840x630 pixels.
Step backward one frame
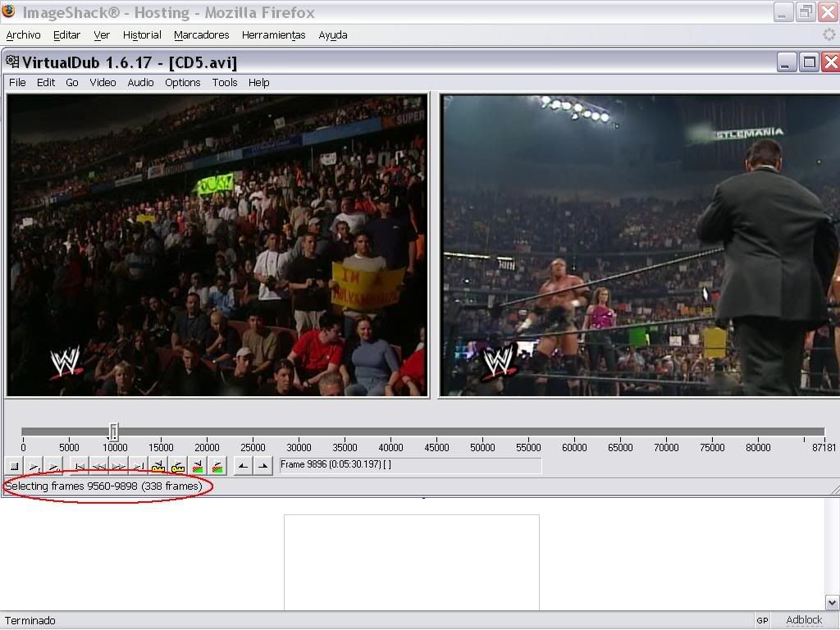[99, 467]
